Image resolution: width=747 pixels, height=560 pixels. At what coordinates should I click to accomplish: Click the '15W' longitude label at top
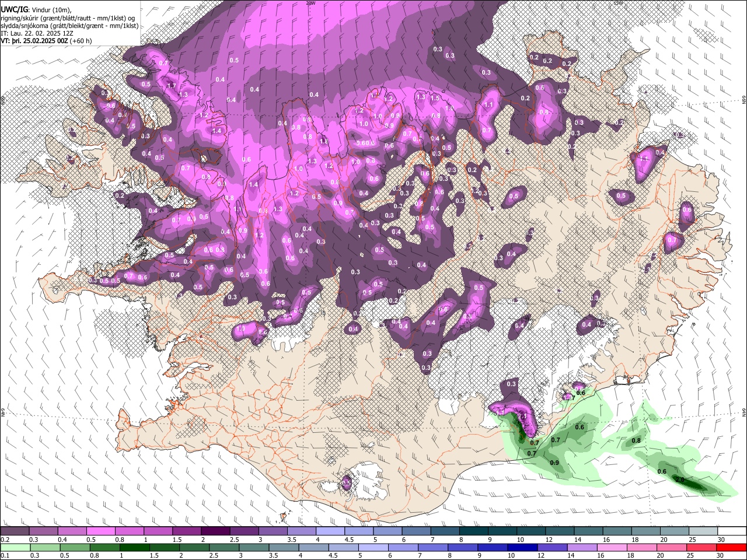tap(618, 3)
